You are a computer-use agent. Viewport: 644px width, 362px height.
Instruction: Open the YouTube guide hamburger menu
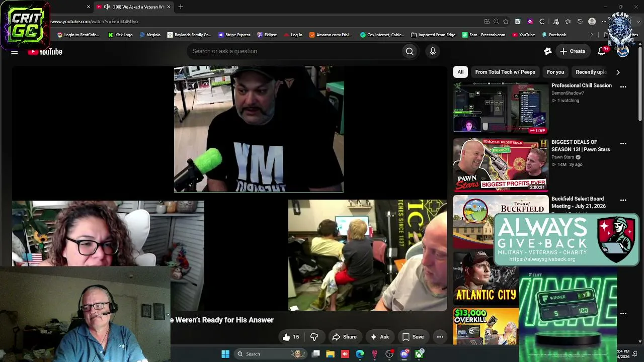(14, 52)
